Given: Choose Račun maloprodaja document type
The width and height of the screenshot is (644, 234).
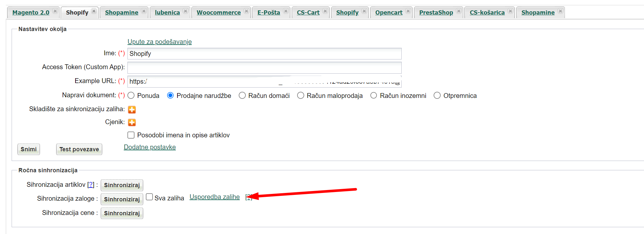Looking at the screenshot, I should 300,95.
